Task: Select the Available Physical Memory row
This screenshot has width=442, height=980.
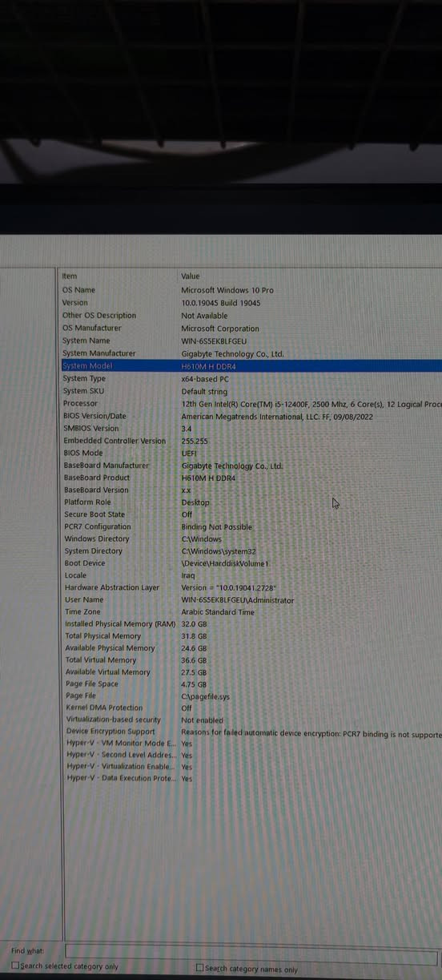Action: [251, 648]
